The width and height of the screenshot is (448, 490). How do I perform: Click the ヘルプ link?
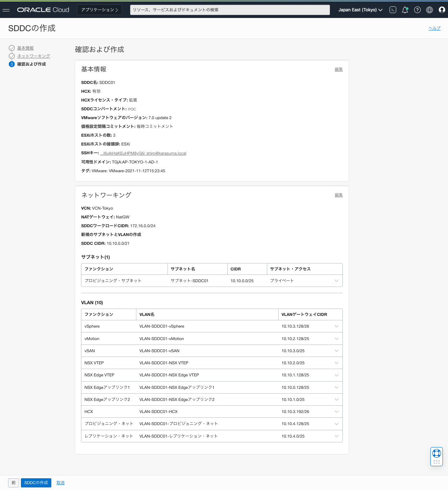[434, 28]
